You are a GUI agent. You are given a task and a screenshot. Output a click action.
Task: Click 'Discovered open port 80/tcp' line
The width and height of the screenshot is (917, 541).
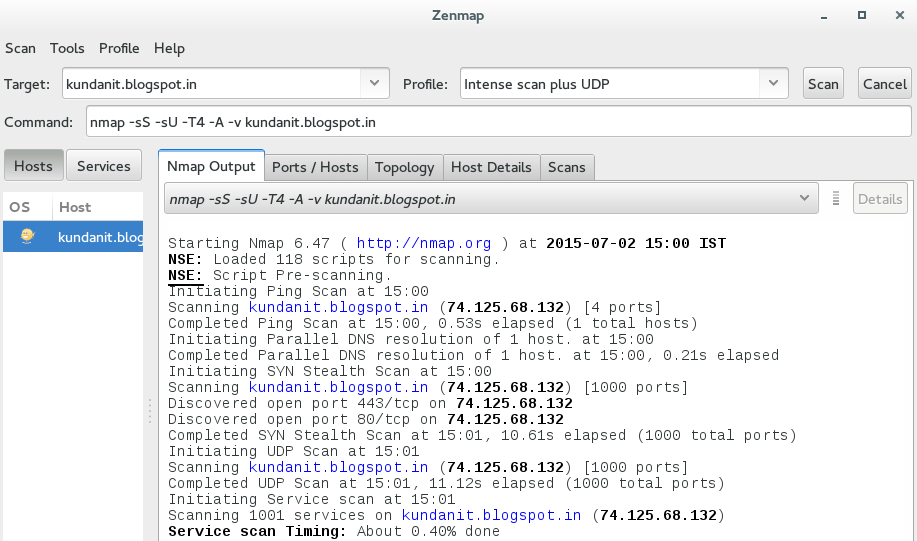[x=366, y=419]
